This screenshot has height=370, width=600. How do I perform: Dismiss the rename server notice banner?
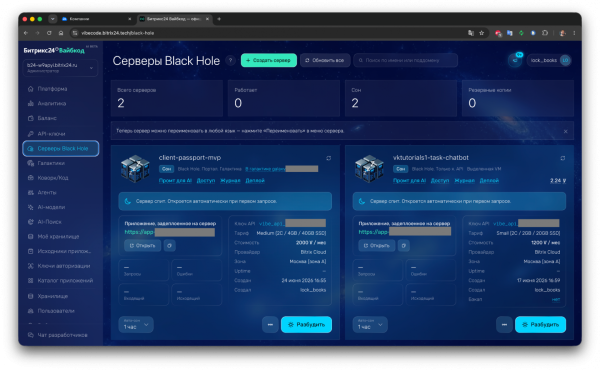[566, 131]
